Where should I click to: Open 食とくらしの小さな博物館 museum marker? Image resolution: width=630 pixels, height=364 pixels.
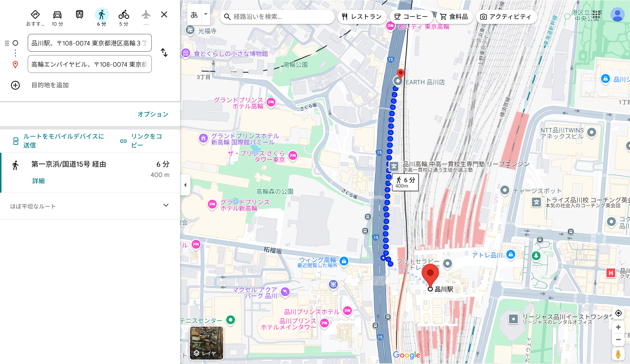pyautogui.click(x=186, y=53)
